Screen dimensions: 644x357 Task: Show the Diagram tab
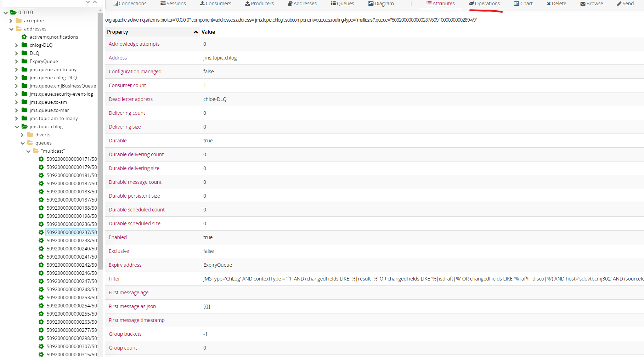pyautogui.click(x=381, y=4)
